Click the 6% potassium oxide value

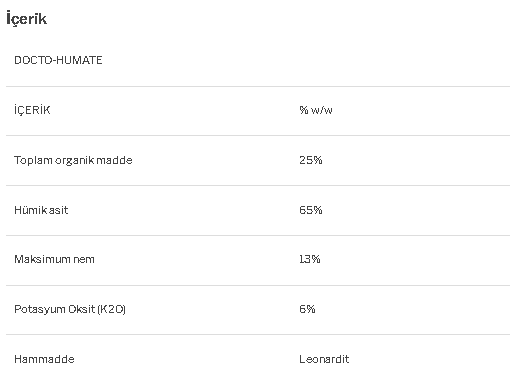[x=307, y=309]
